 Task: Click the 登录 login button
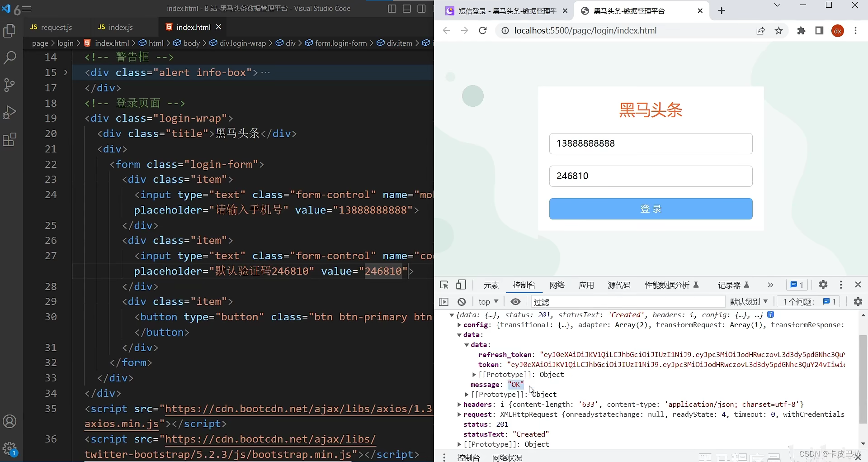(x=651, y=209)
